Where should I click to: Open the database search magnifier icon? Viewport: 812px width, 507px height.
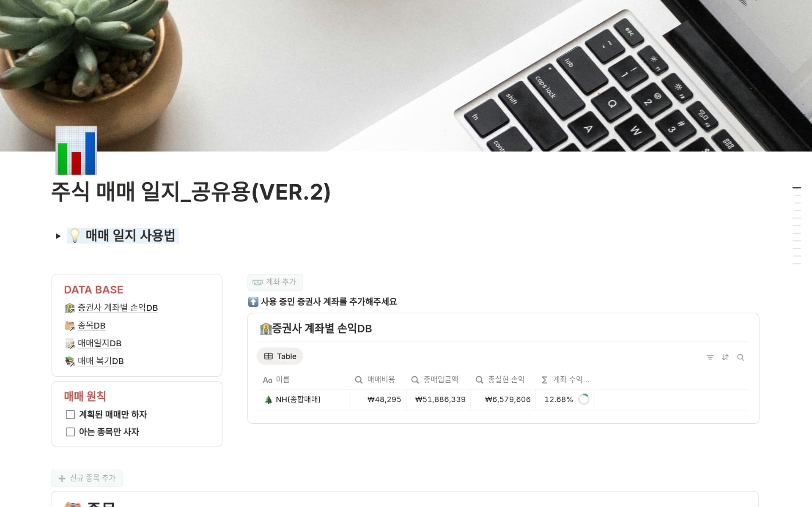coord(741,357)
